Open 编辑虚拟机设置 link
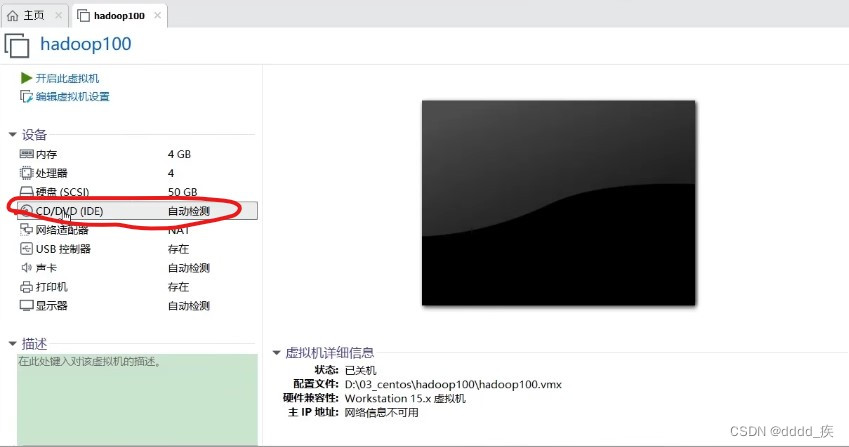The width and height of the screenshot is (849, 447). tap(73, 97)
